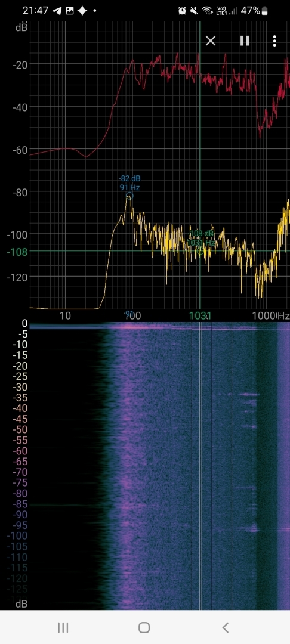The height and width of the screenshot is (644, 290).
Task: Tap the gallery image notification icon
Action: [69, 11]
